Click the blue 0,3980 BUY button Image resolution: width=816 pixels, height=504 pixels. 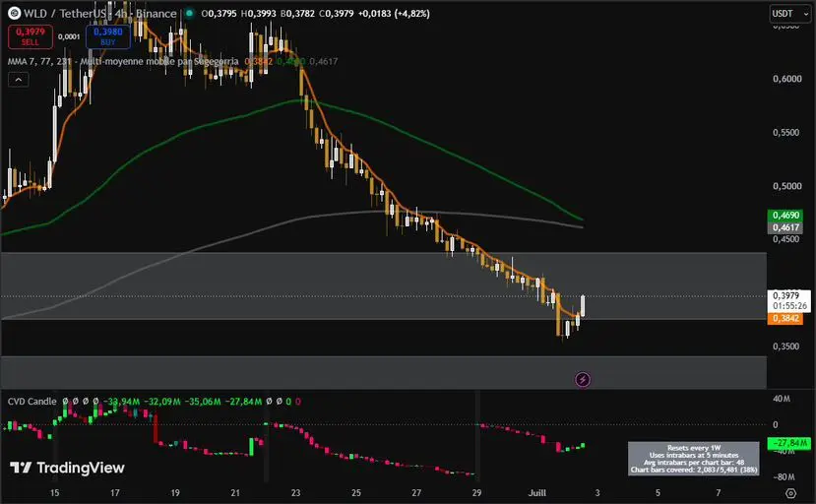(x=107, y=36)
